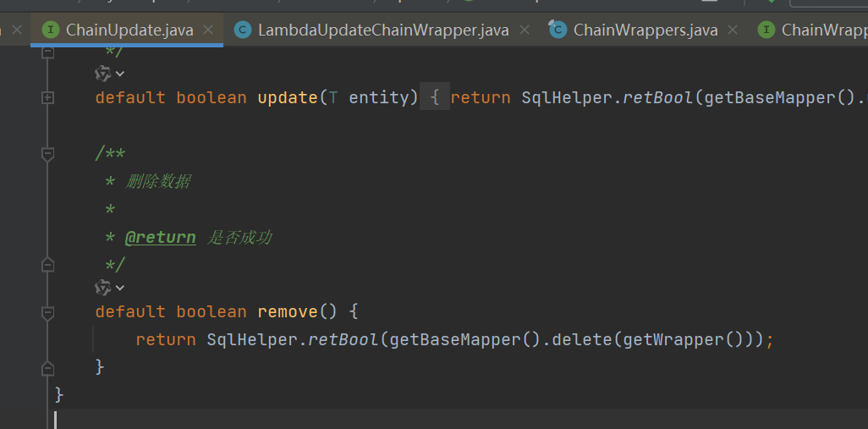Close the LambdaUpdateChainWrapper.java tab
Viewport: 868px width, 429px height.
point(525,30)
